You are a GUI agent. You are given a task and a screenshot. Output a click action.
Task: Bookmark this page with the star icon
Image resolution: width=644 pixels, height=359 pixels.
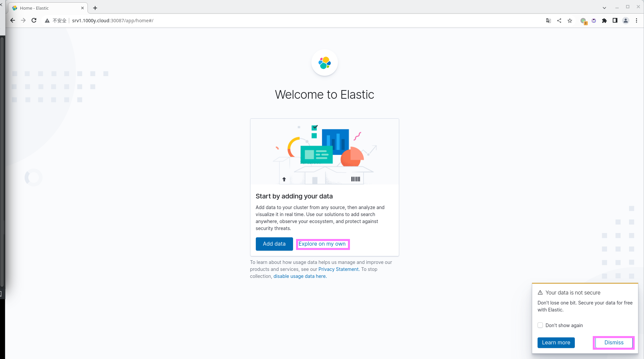pyautogui.click(x=570, y=21)
